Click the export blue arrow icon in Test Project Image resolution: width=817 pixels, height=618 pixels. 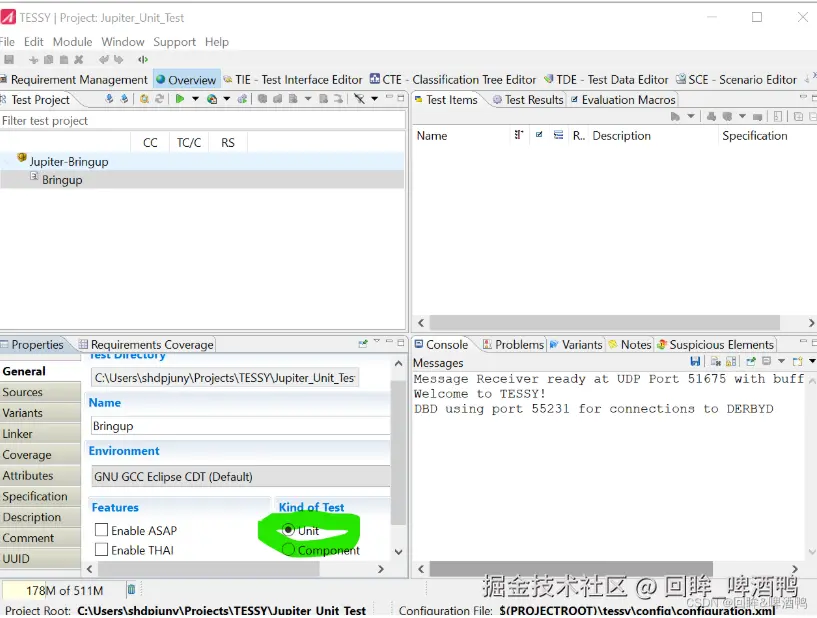[124, 98]
